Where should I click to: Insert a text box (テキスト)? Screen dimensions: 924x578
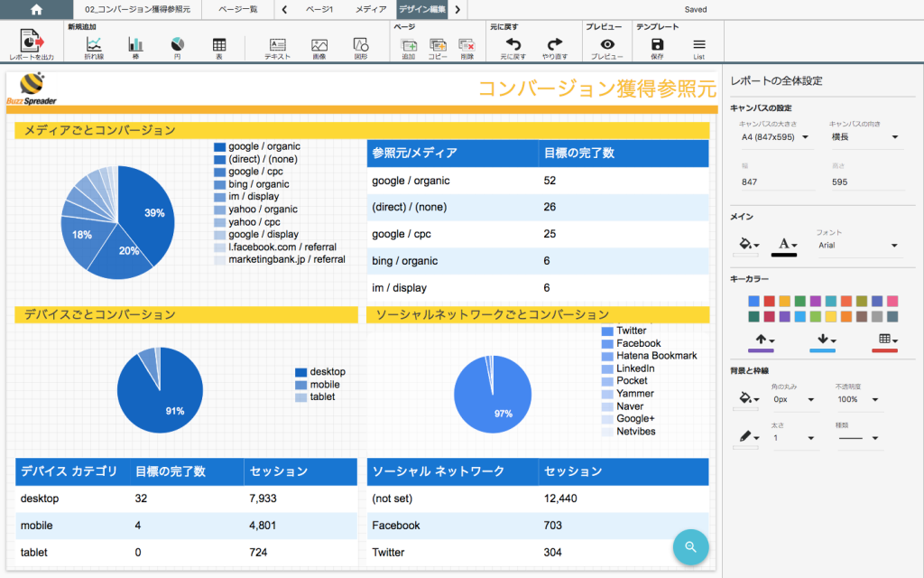[277, 48]
